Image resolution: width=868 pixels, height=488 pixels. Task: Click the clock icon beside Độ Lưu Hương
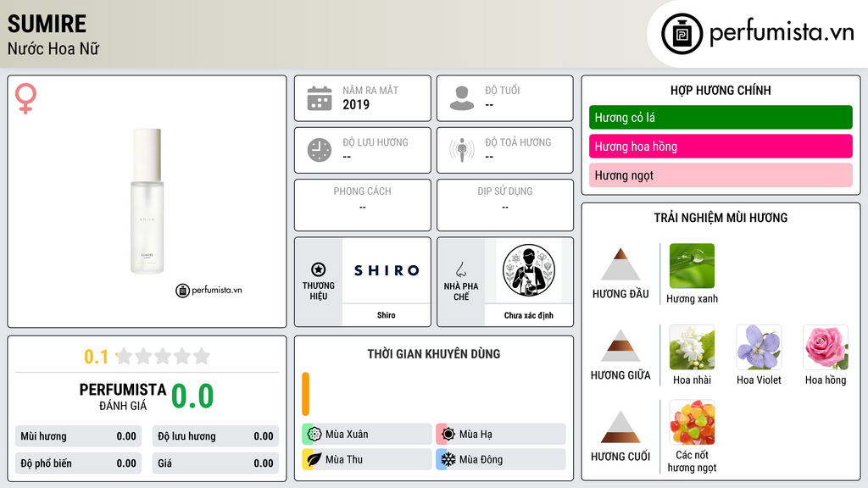(x=320, y=150)
